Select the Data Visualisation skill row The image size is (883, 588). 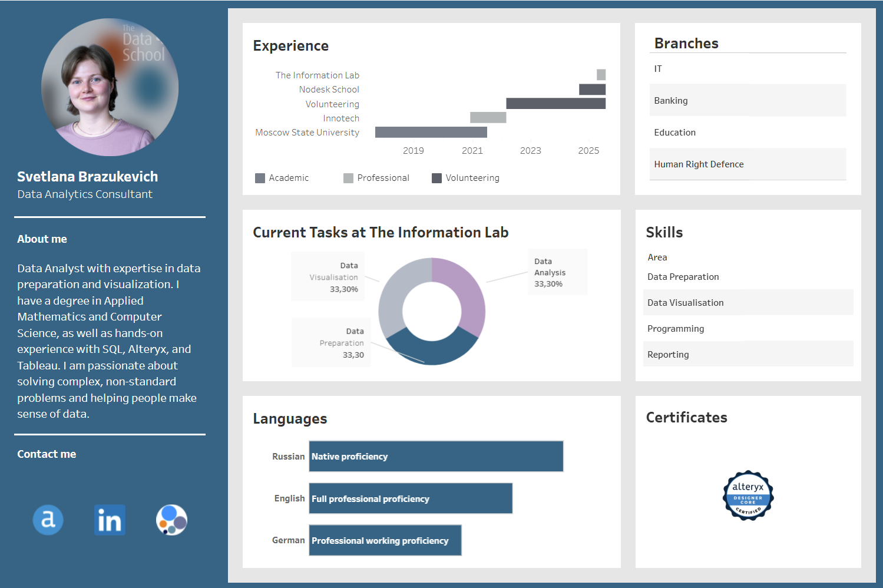pos(748,303)
